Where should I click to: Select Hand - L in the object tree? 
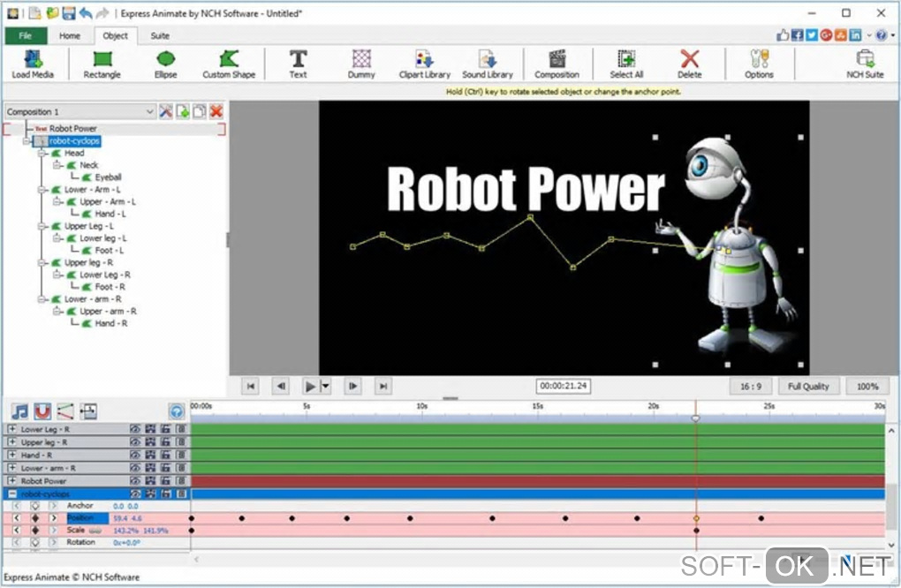pos(110,214)
